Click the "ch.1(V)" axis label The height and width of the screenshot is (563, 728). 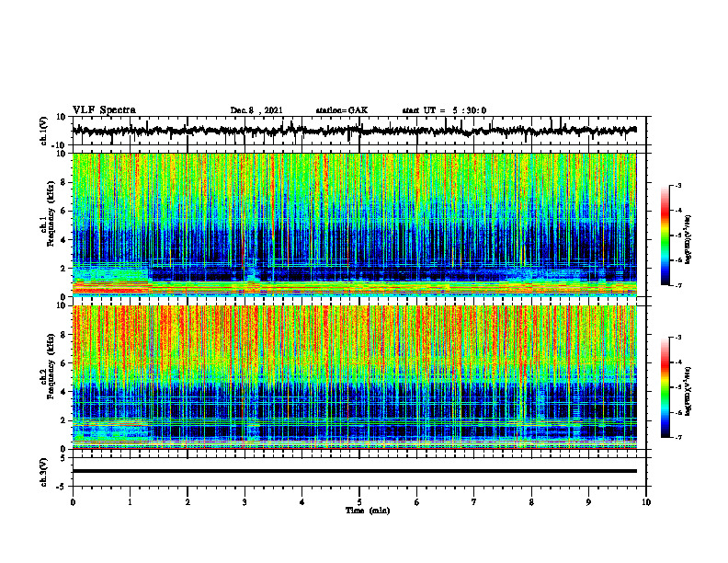[x=43, y=131]
